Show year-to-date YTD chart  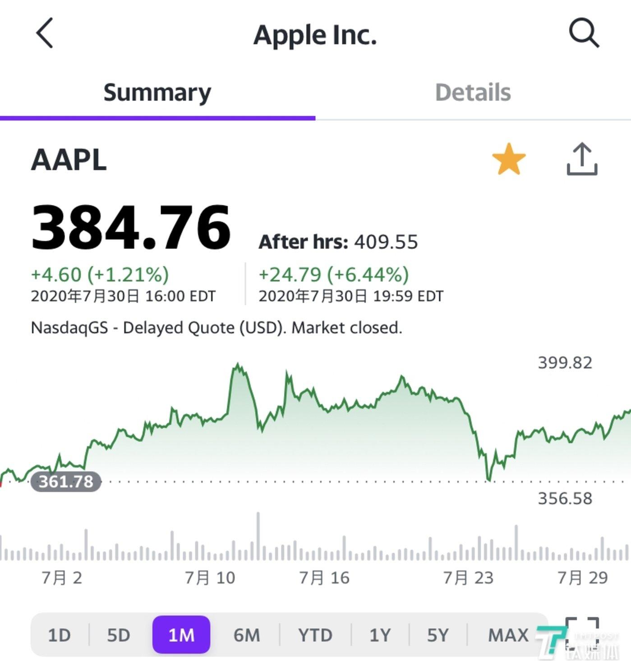click(x=315, y=635)
